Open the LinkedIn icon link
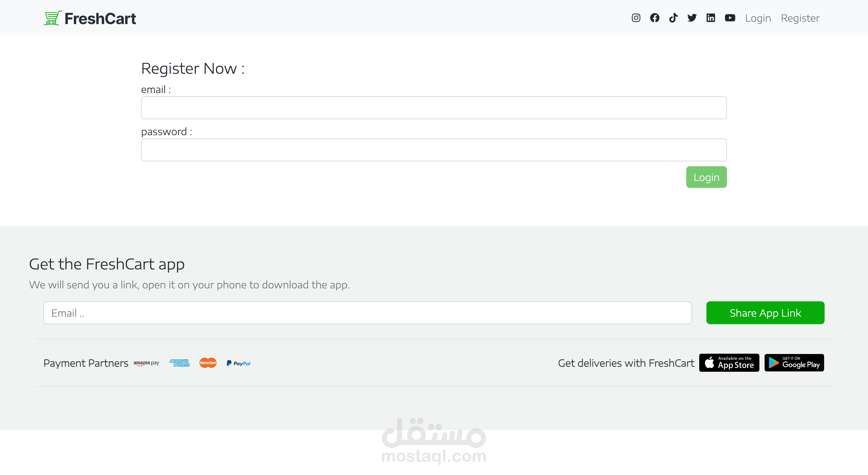The height and width of the screenshot is (475, 868). coord(711,18)
